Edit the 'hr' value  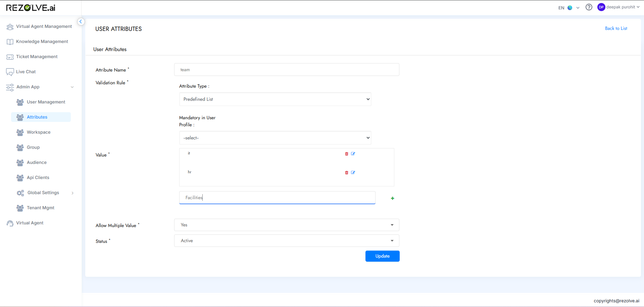pyautogui.click(x=353, y=173)
